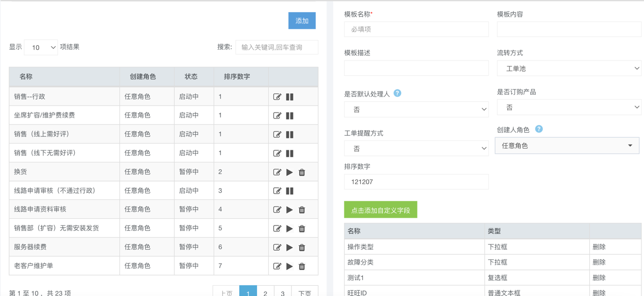This screenshot has height=296, width=644.
Task: Delete the 换货 template row
Action: pos(302,172)
